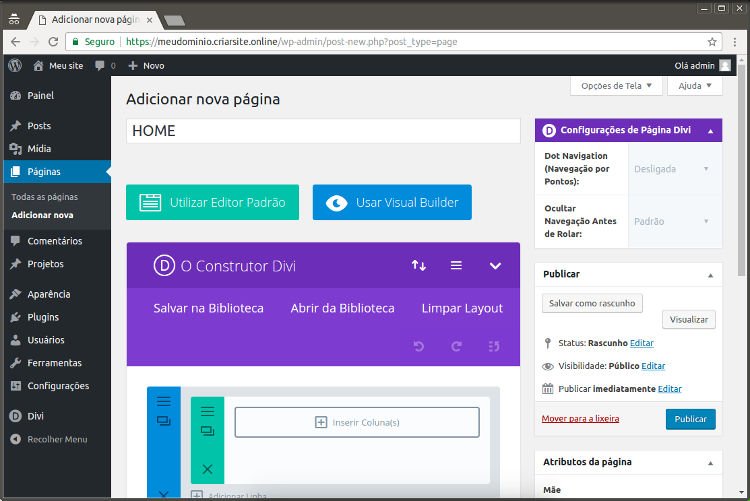
Task: Collapse the Divi builder with chevron arrow
Action: [495, 266]
